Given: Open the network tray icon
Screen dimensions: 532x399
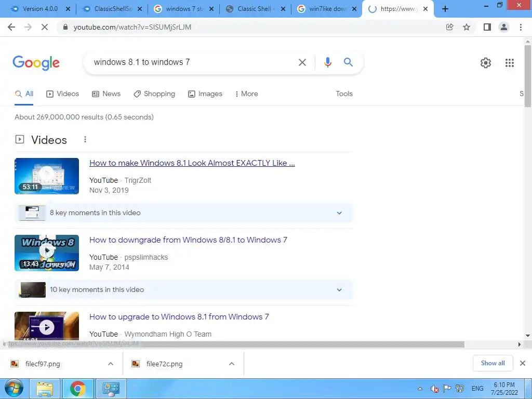Looking at the screenshot, I should [460, 389].
